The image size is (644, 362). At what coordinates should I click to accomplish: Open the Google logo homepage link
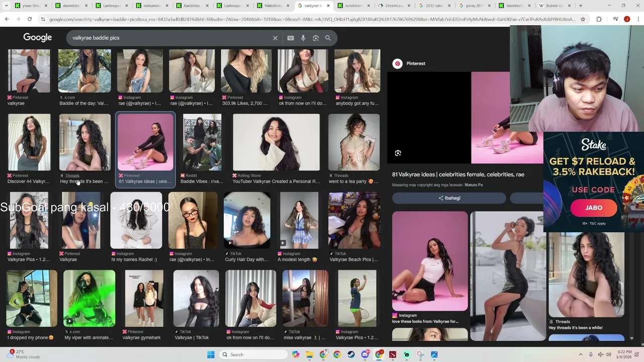coord(38,38)
